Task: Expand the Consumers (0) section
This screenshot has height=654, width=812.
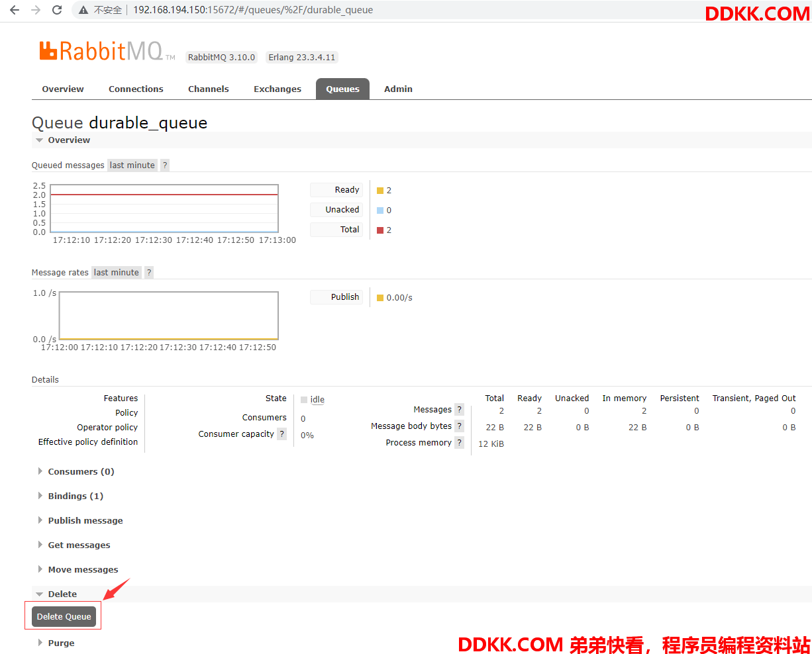Action: point(76,472)
